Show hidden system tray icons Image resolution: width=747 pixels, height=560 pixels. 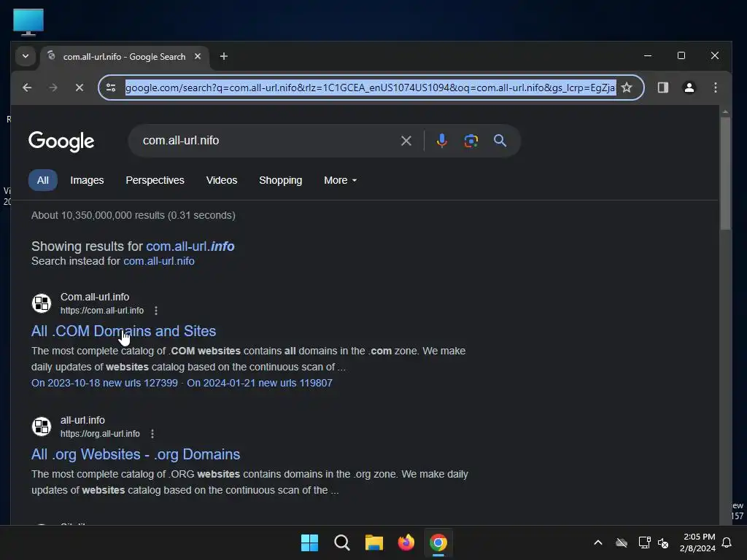click(598, 542)
